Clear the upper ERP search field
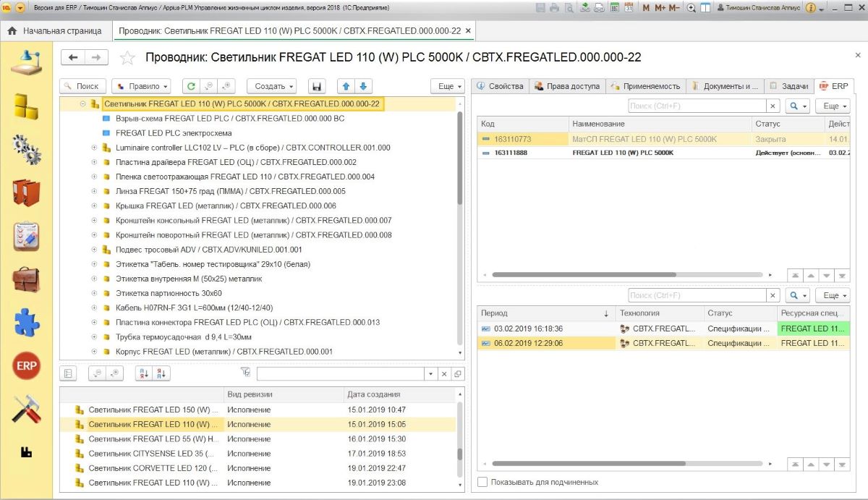868x500 pixels. (773, 106)
